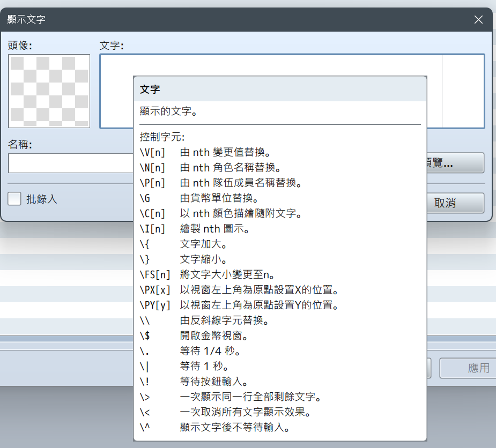This screenshot has width=496, height=448.
Task: Click the \P[n] 隊伍成員名稱替換 line
Action: click(221, 183)
